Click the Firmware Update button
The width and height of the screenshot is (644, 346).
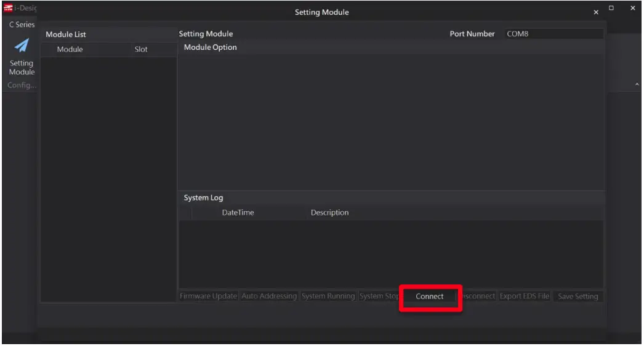click(208, 296)
